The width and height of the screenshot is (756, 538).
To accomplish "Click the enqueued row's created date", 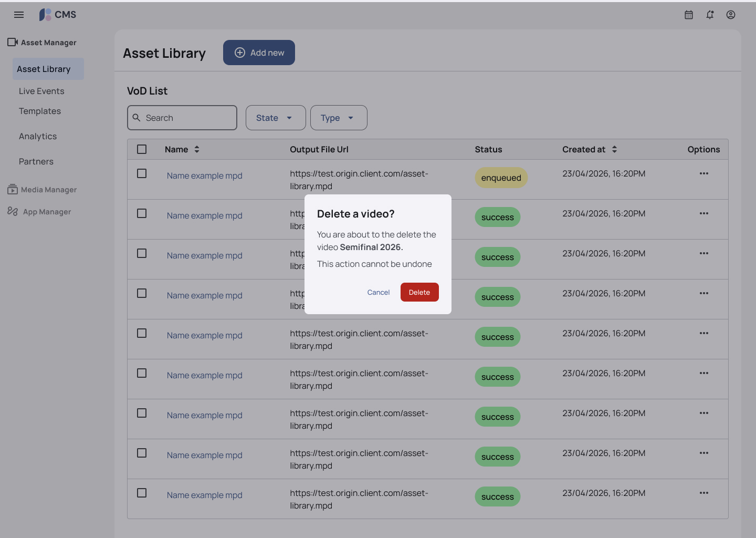I will (604, 173).
